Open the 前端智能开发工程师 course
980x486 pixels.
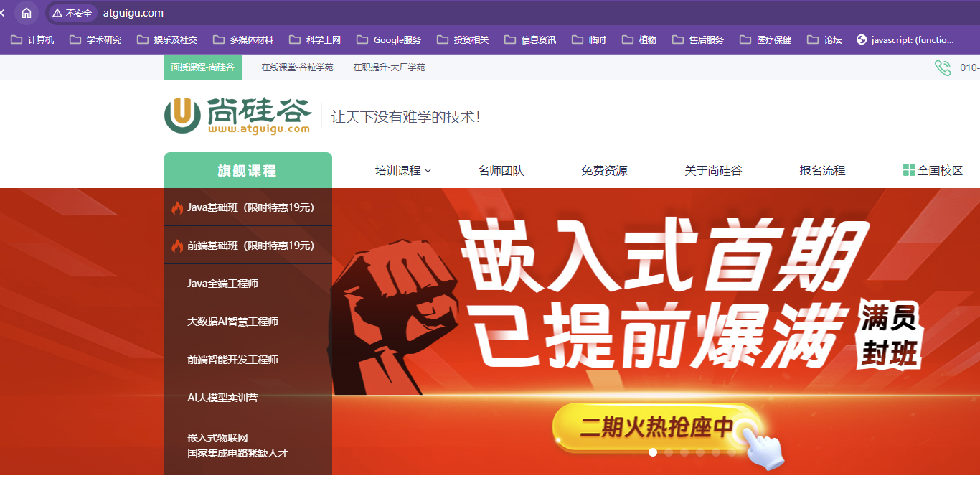(x=248, y=360)
